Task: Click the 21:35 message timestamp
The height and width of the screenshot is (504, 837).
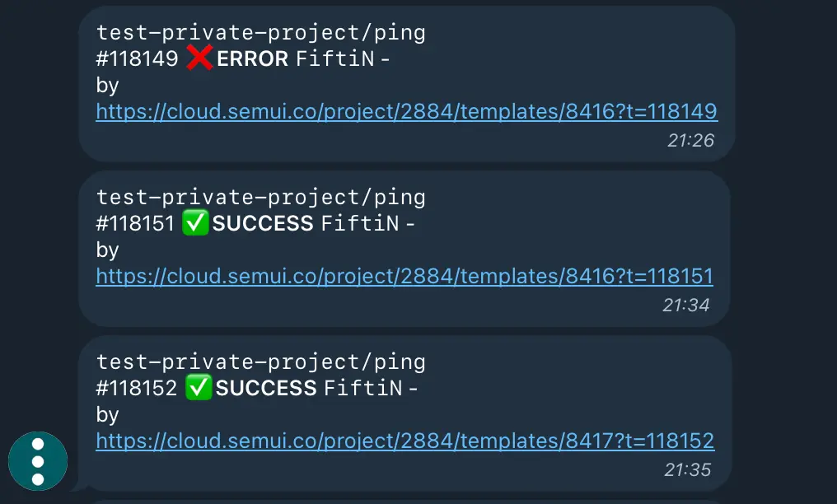Action: tap(688, 470)
